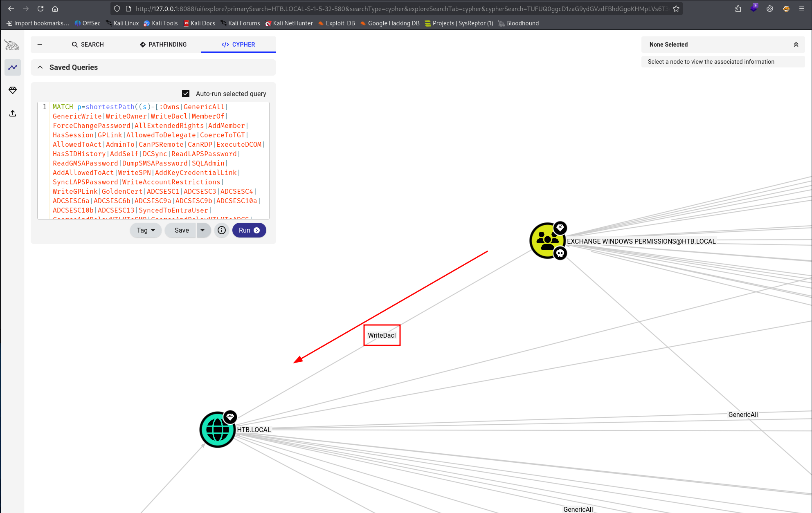Click the diamond-shaped upgrade sidebar icon

point(13,90)
